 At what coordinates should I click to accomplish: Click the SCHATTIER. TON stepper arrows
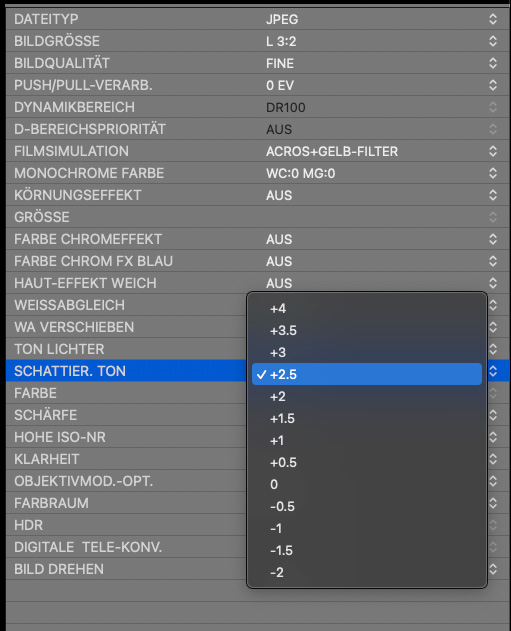tap(493, 371)
